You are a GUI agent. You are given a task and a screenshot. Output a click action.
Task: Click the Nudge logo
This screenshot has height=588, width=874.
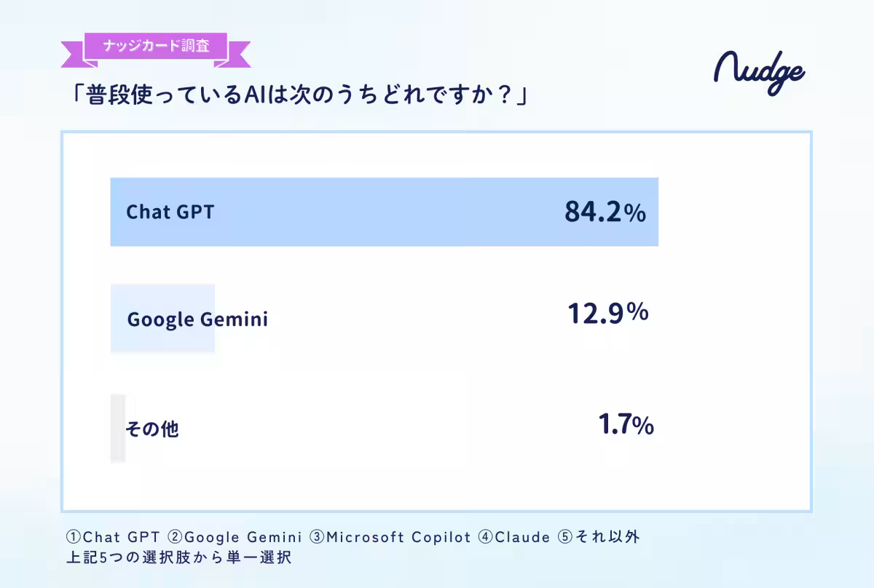tap(759, 72)
